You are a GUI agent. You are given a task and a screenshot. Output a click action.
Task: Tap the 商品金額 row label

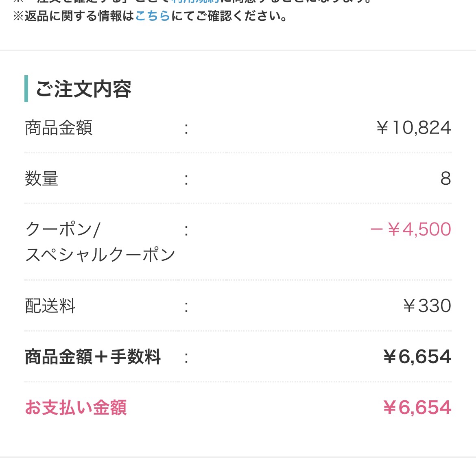pyautogui.click(x=59, y=128)
